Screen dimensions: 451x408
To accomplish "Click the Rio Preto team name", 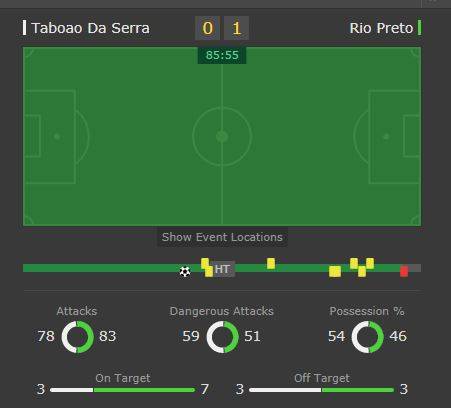I will (381, 28).
